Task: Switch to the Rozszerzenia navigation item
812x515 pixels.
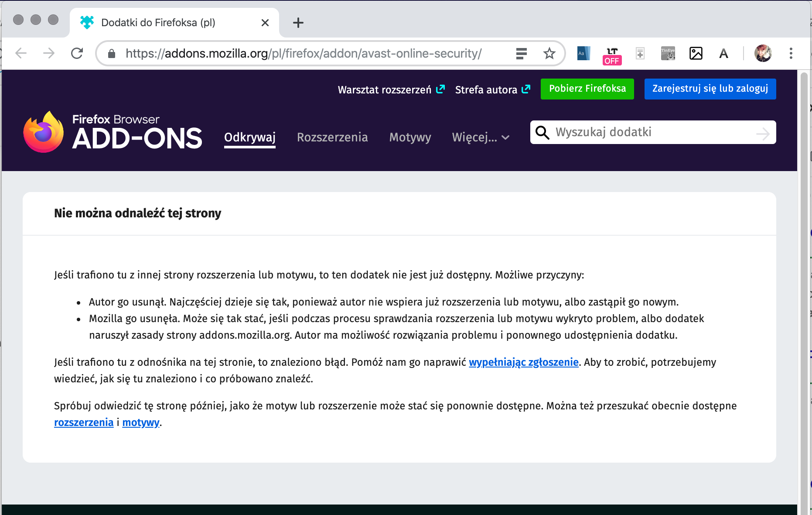Action: (332, 137)
